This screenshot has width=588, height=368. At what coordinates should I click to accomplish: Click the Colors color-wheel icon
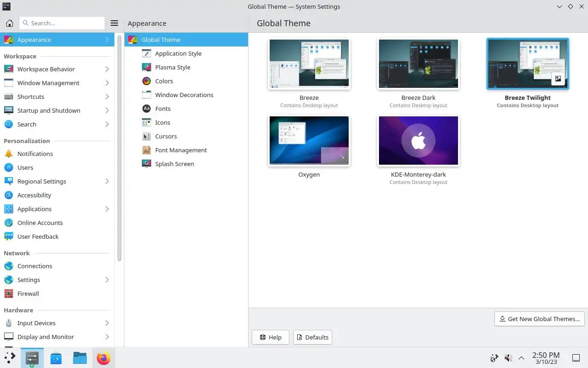(x=147, y=81)
